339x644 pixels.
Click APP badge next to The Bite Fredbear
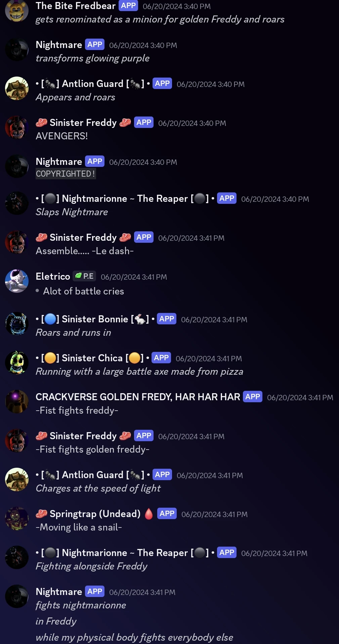coord(128,6)
